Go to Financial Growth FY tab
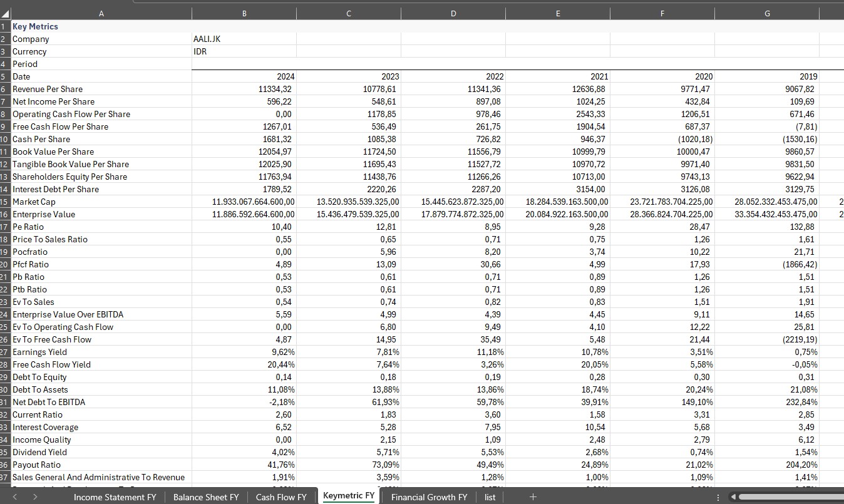Image resolution: width=844 pixels, height=504 pixels. 429,497
